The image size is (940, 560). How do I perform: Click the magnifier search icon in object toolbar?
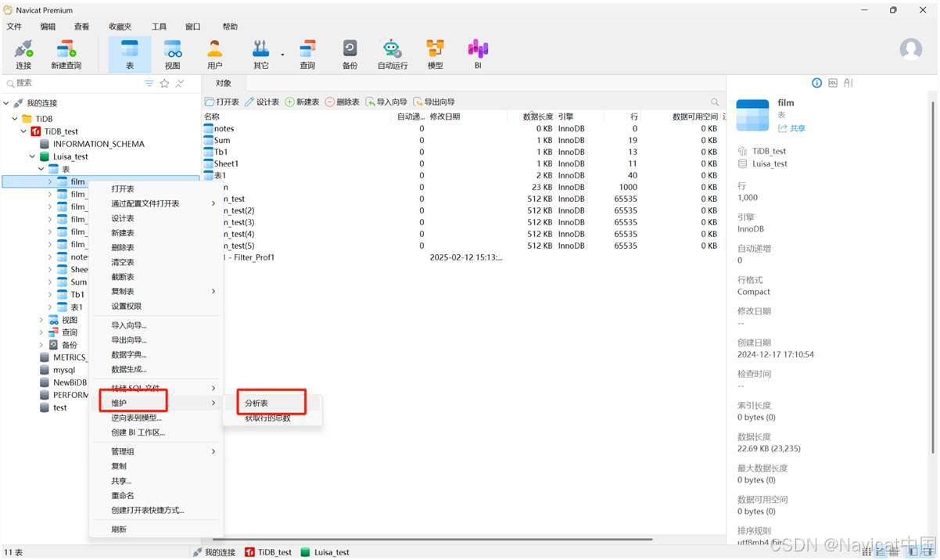coord(715,102)
